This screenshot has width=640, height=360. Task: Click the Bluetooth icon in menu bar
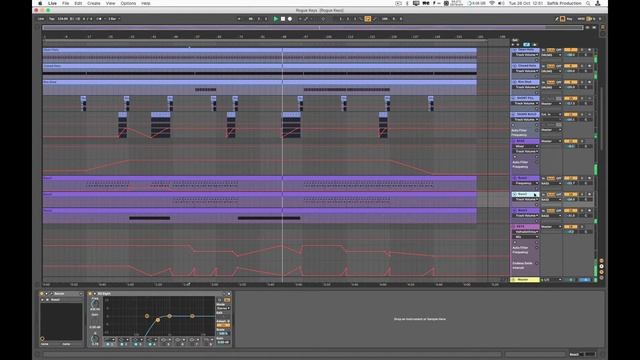407,3
